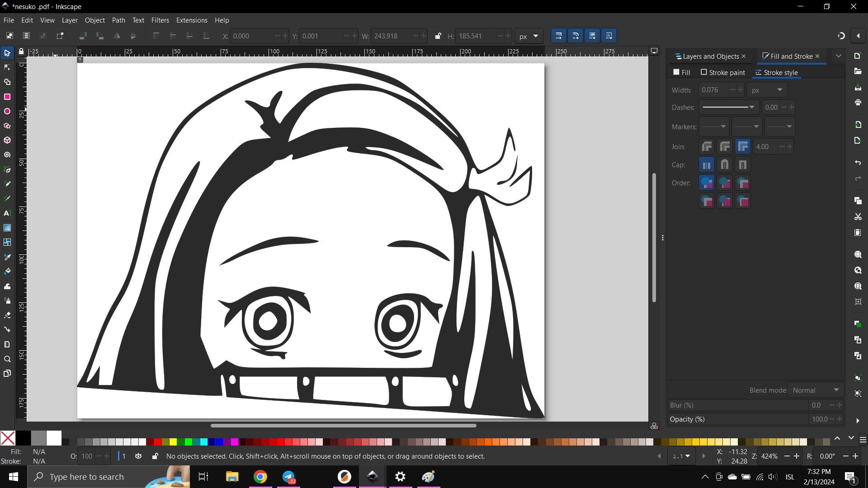Toggle ruler guide lock icon
The width and height of the screenshot is (868, 488).
[x=21, y=52]
